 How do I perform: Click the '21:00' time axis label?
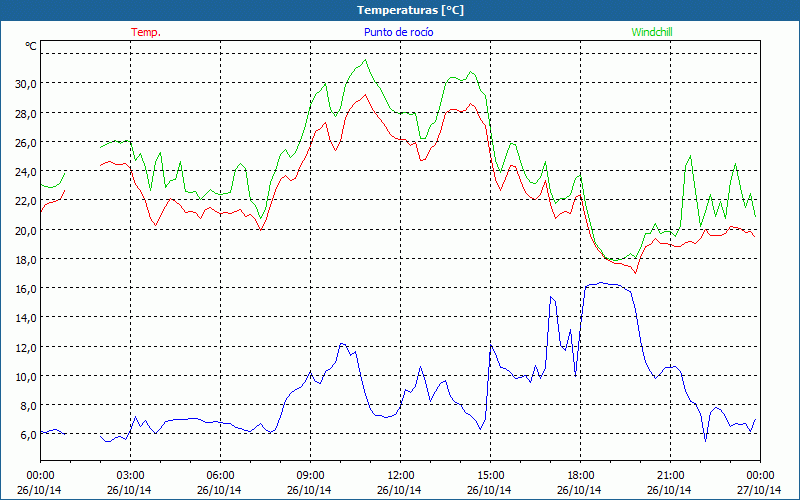[x=670, y=476]
